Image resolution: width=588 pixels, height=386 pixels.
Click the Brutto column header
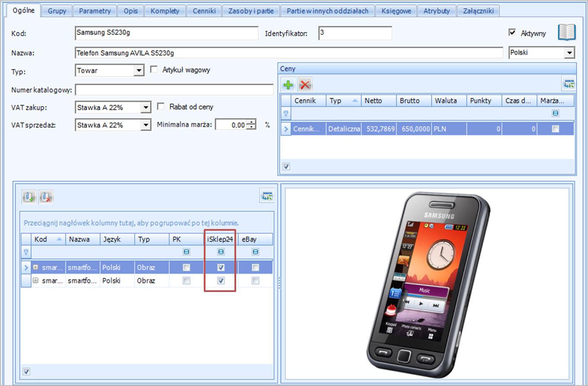point(414,100)
